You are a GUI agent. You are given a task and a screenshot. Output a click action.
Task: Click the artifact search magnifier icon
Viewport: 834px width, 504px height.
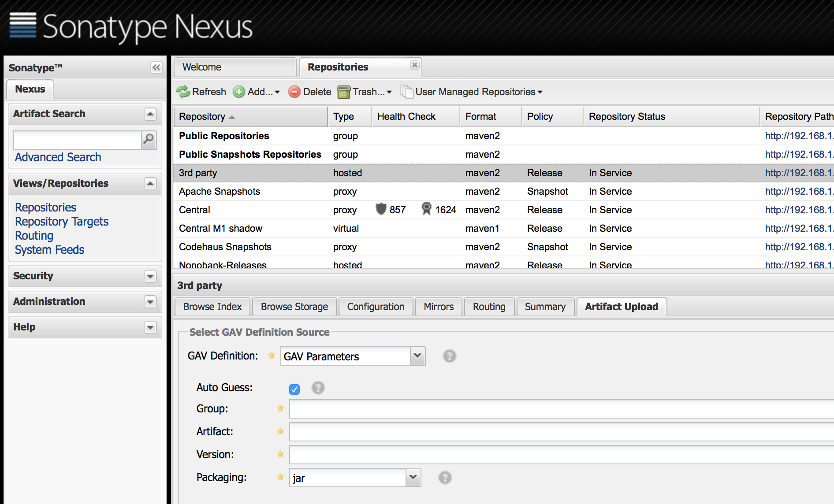149,140
